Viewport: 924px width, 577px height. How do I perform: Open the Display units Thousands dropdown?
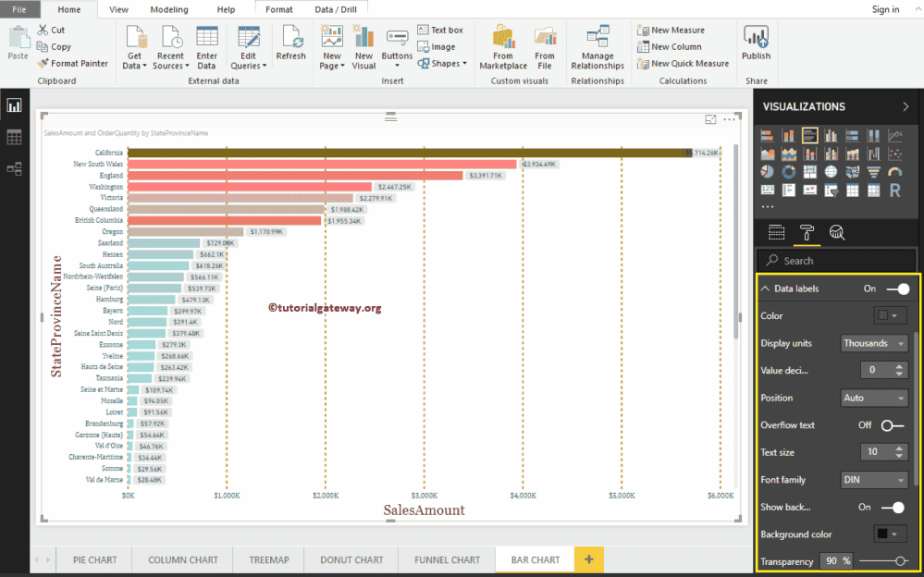pyautogui.click(x=873, y=342)
